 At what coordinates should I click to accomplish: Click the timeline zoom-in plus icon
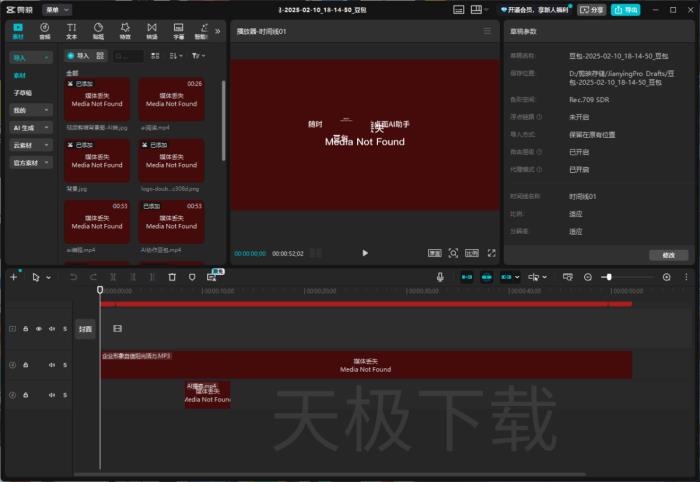667,277
